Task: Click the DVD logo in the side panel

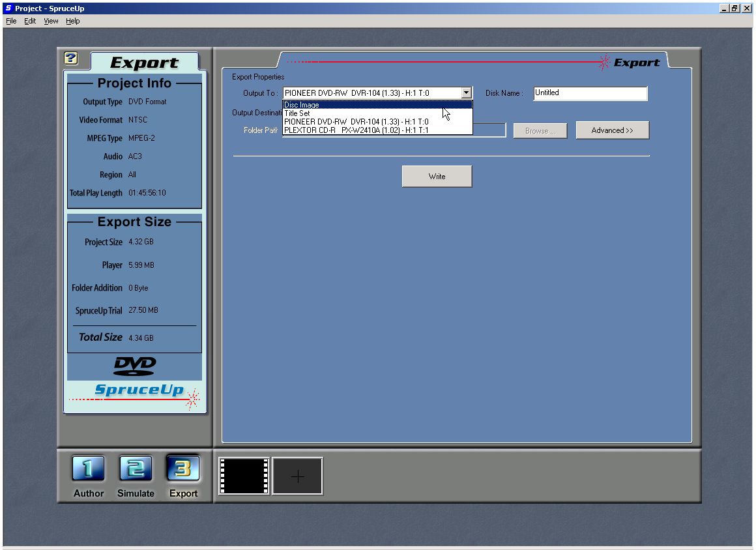Action: [x=134, y=366]
